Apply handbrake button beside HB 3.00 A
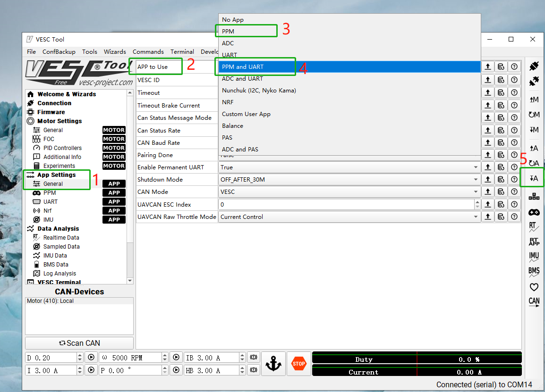 (254, 370)
